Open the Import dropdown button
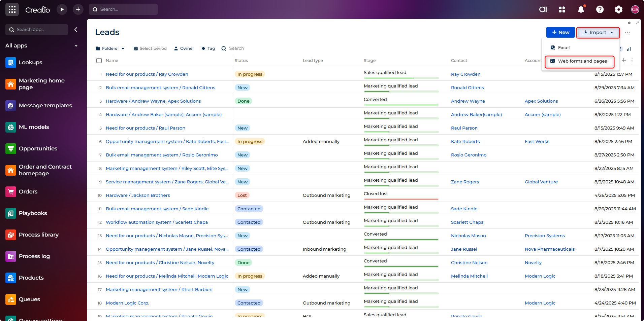 598,32
